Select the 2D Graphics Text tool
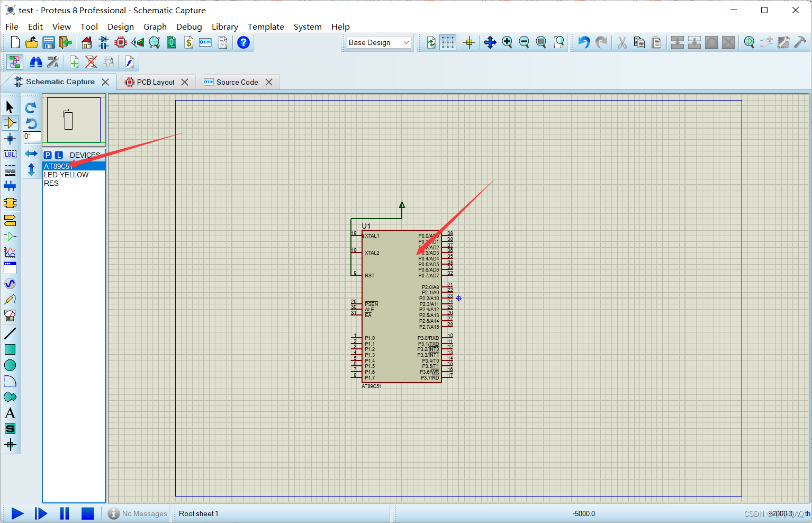This screenshot has height=523, width=812. (10, 413)
